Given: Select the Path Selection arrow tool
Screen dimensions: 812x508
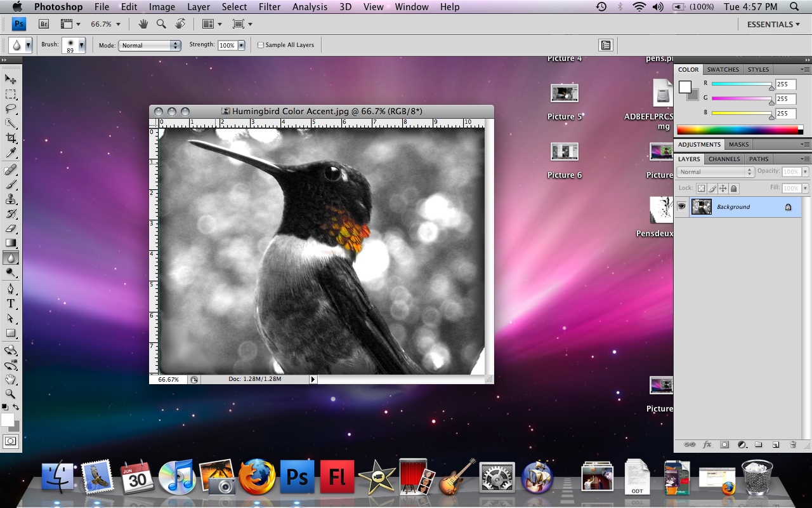Looking at the screenshot, I should (x=11, y=318).
